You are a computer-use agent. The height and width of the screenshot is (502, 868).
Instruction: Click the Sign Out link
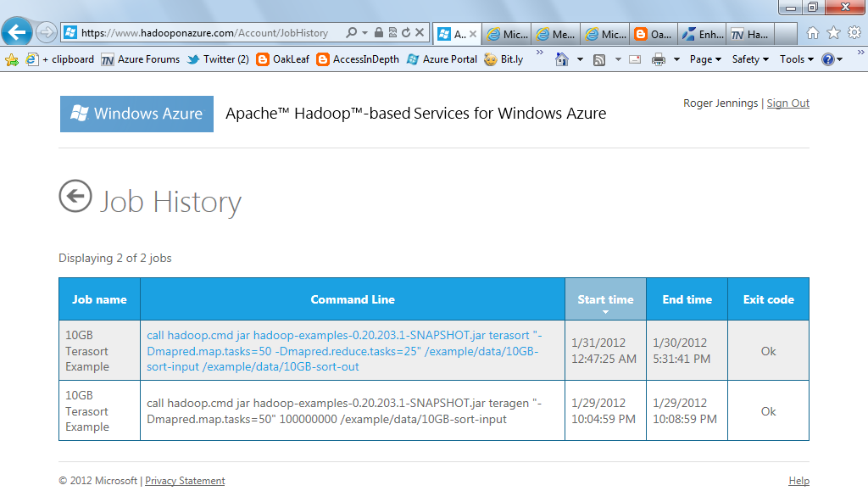click(787, 103)
